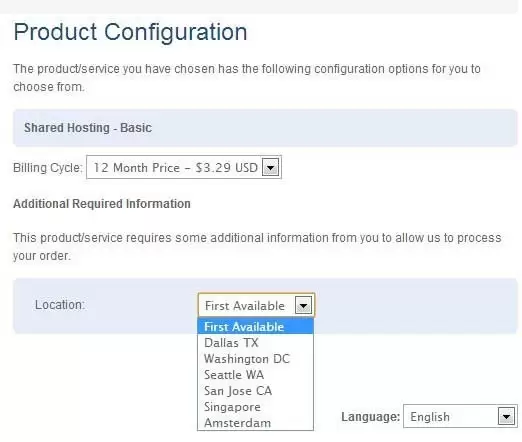Pick Seattle WA from the list
The height and width of the screenshot is (442, 522).
tap(255, 375)
